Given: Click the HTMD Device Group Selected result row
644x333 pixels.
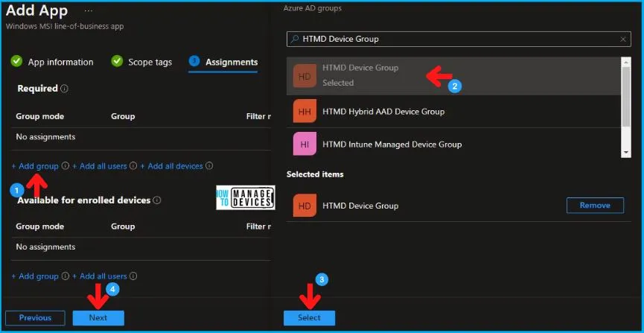Looking at the screenshot, I should (454, 76).
